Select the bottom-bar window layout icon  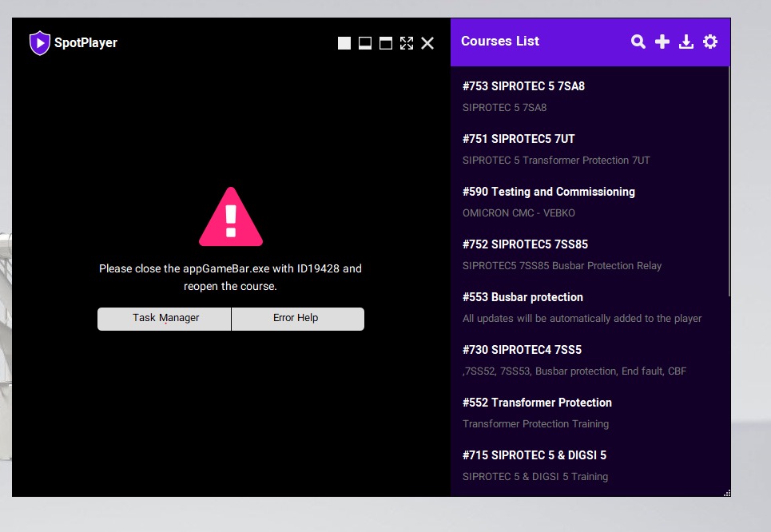(x=365, y=43)
